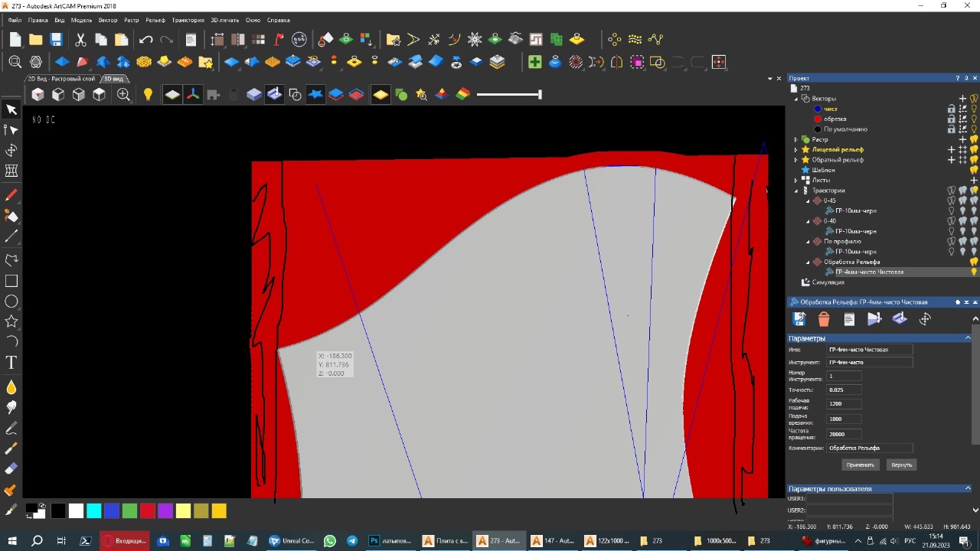Select the Text tool
The width and height of the screenshot is (980, 551).
coord(11,362)
